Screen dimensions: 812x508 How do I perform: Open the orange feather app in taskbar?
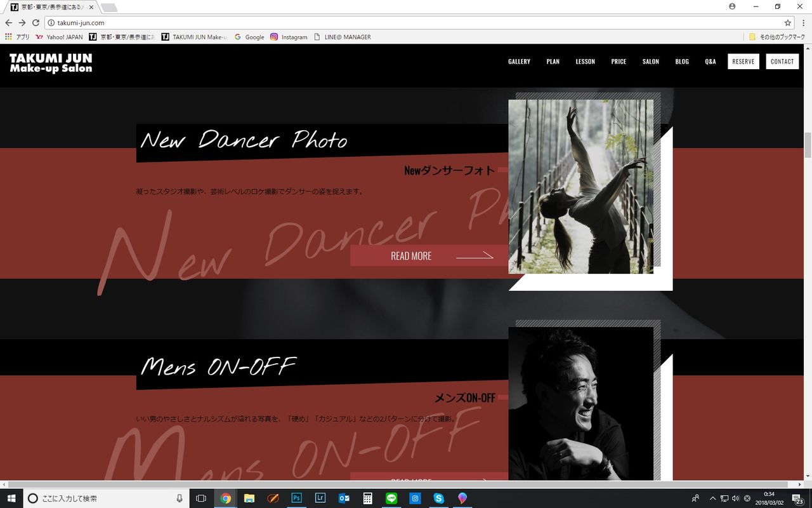click(273, 498)
